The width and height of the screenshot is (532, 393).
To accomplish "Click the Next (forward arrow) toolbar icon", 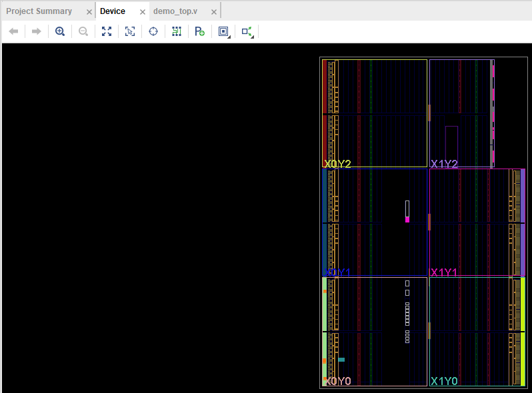I will (x=37, y=31).
